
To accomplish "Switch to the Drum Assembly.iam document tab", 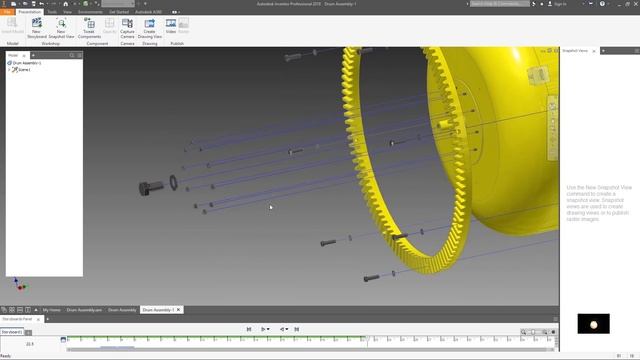I will coord(84,310).
